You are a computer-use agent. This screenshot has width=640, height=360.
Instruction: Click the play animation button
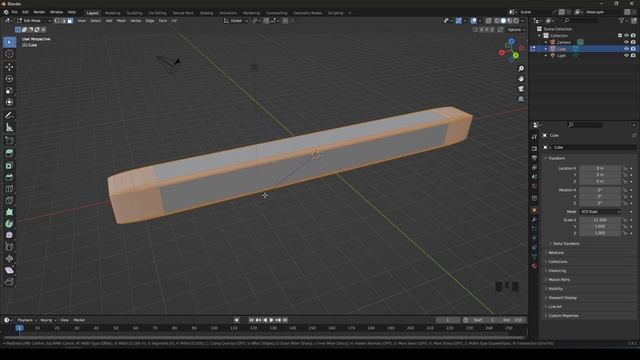[x=272, y=320]
